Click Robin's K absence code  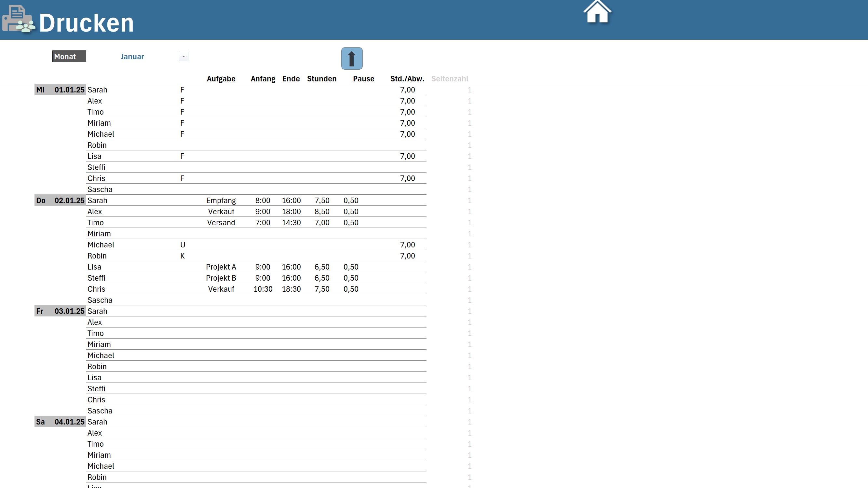pos(182,256)
